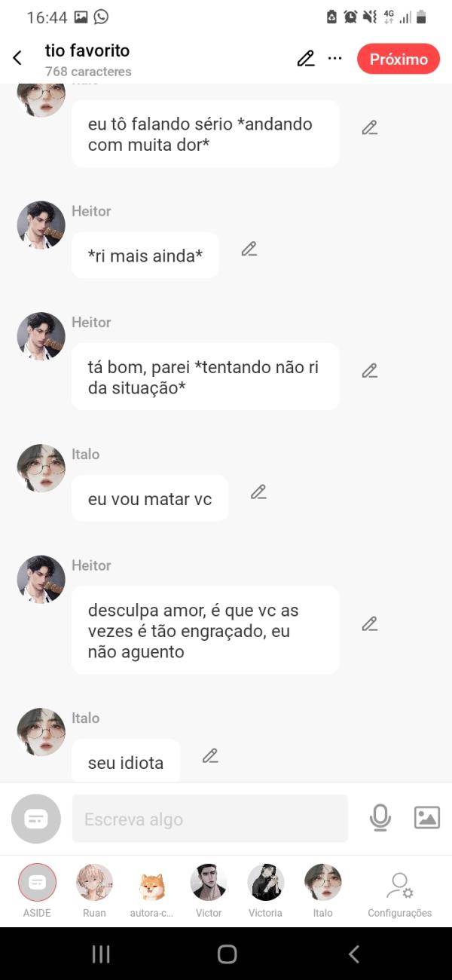
Task: Choose Victor as the speaking character
Action: 209,890
